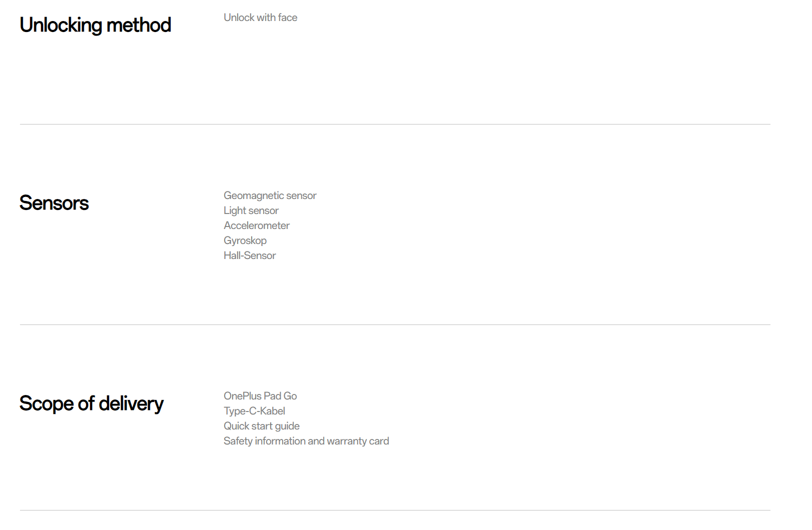
Task: Click the Light sensor entry
Action: click(x=251, y=210)
